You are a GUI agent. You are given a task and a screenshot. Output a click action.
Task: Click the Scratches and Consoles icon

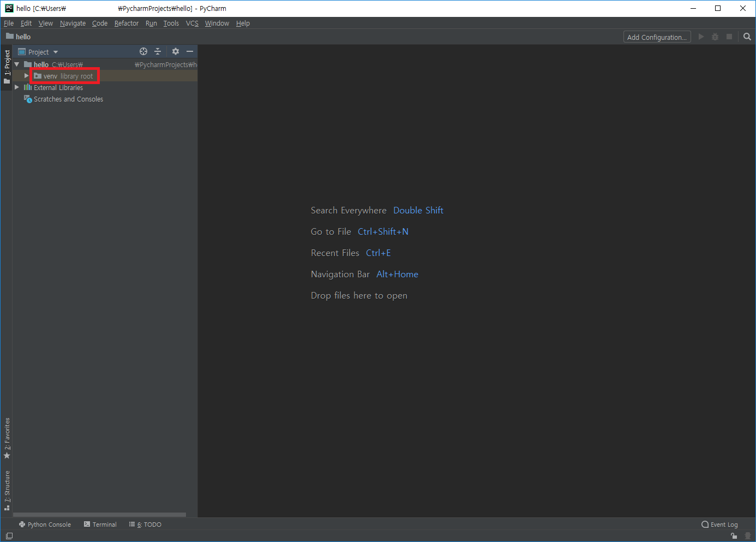click(x=28, y=99)
